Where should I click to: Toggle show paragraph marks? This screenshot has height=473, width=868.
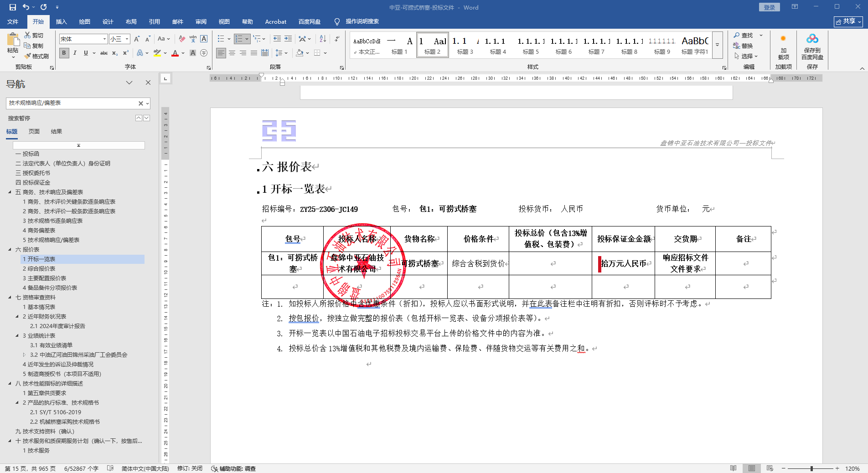click(x=336, y=39)
